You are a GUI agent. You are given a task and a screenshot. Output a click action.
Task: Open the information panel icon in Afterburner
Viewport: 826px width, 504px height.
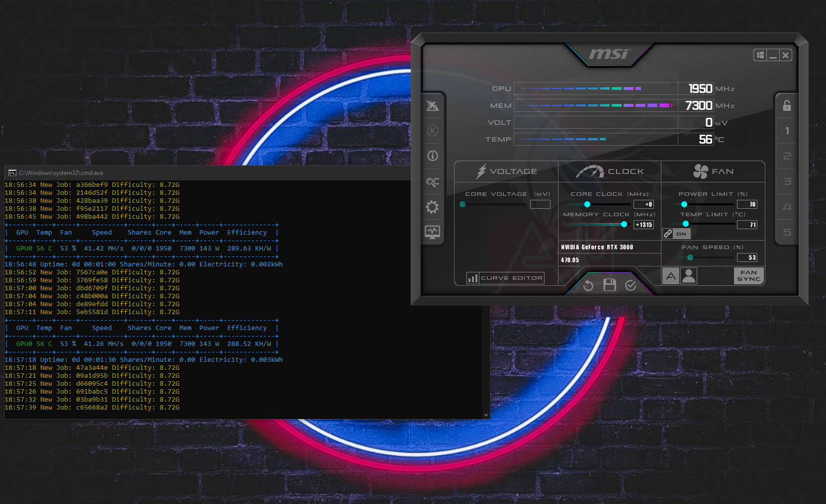click(x=433, y=156)
